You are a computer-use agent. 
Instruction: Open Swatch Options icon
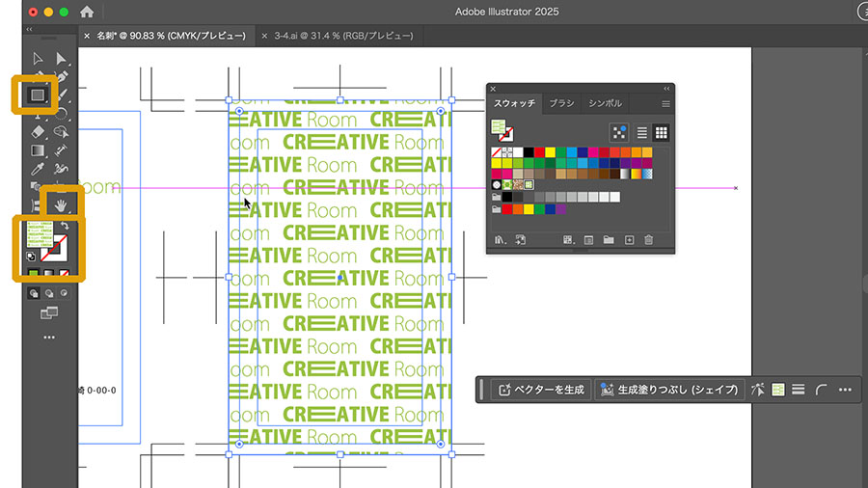(588, 240)
